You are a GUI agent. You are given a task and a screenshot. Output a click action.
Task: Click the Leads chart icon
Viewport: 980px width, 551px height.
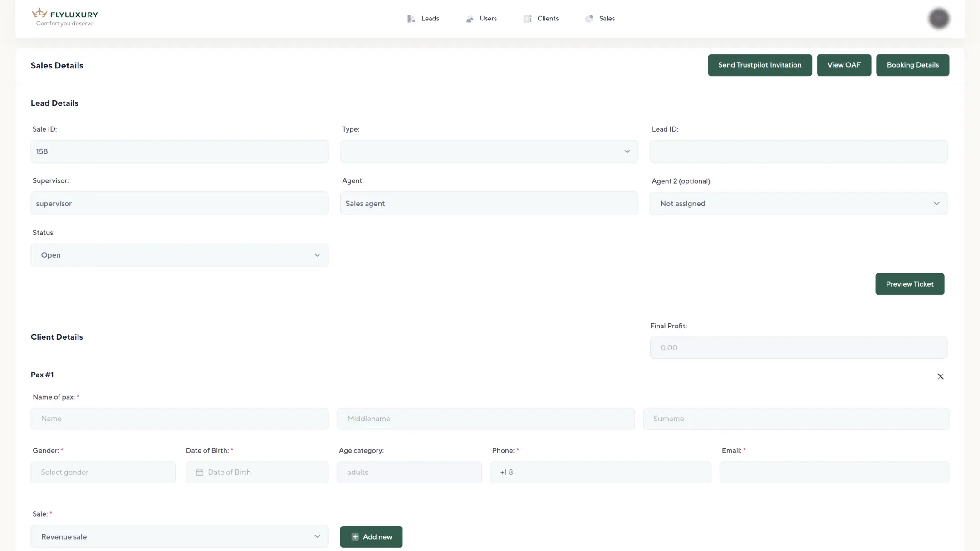pos(411,19)
